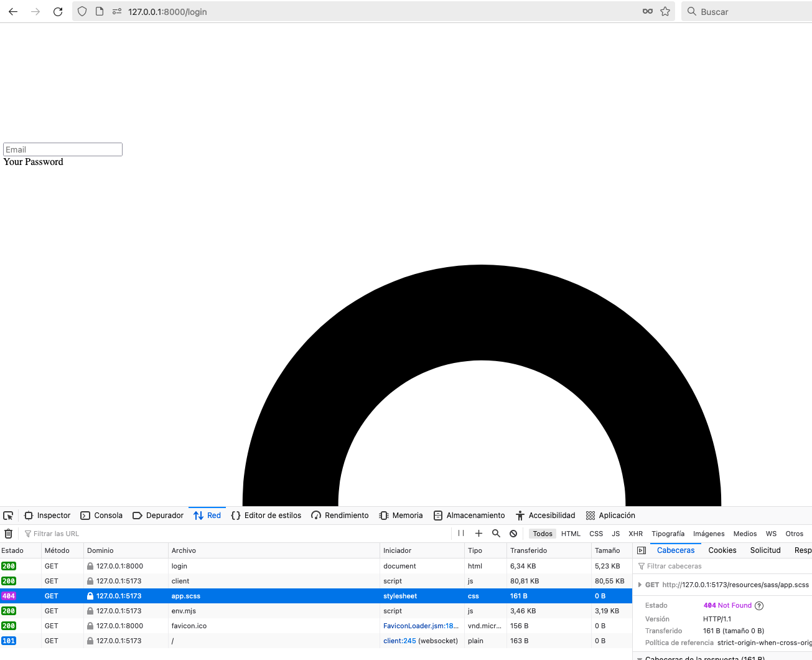Open the tracking protection shield
Image resolution: width=812 pixels, height=660 pixels.
coord(82,11)
